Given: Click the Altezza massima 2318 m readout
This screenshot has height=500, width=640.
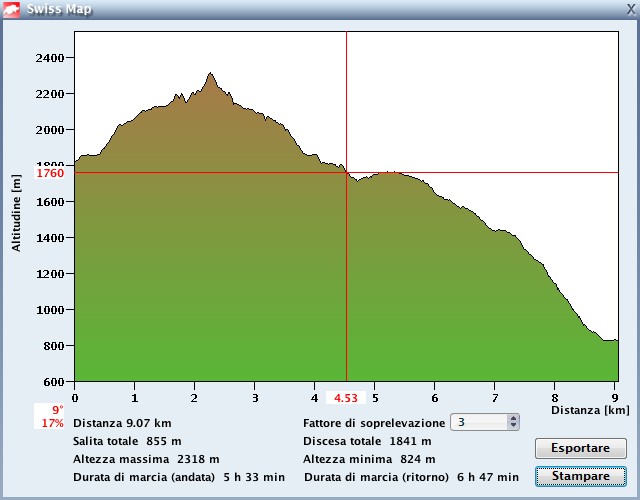Looking at the screenshot, I should (x=146, y=458).
